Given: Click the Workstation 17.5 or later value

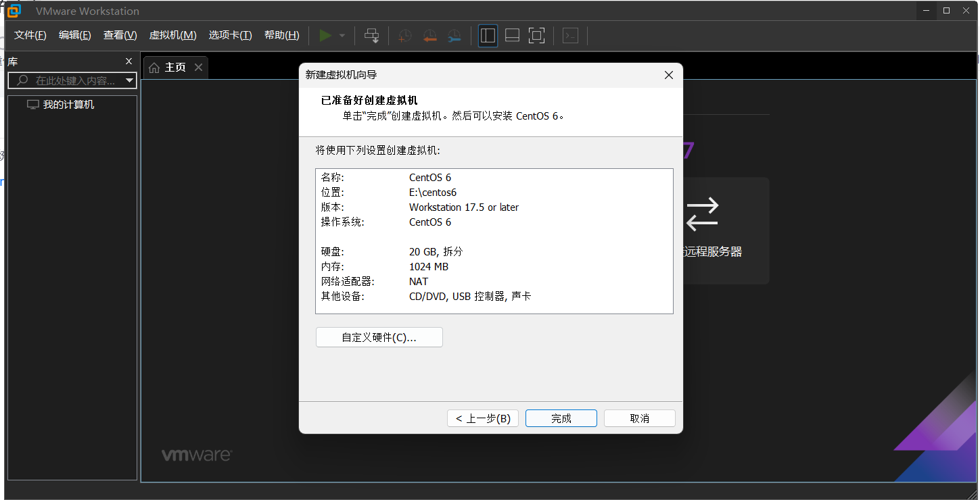Looking at the screenshot, I should (x=464, y=207).
